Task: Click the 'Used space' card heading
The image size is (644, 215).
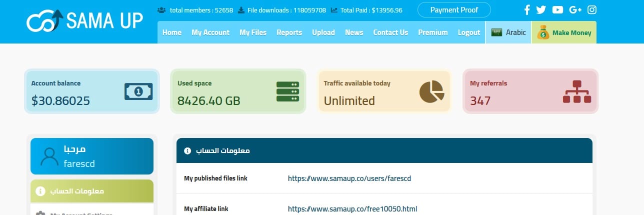Action: (x=194, y=83)
